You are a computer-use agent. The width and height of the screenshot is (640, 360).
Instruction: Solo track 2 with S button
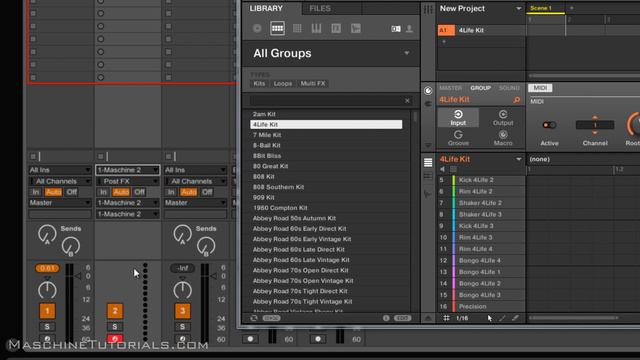115,327
